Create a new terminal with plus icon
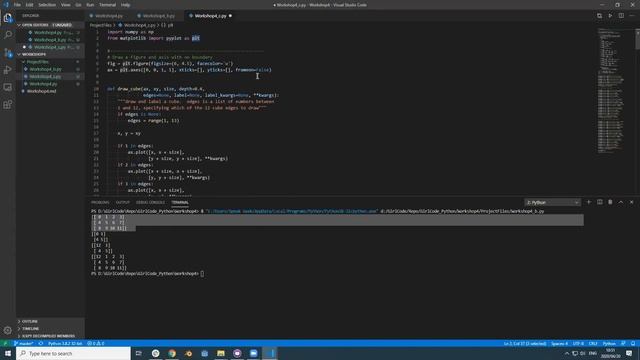This screenshot has height=360, width=640. [589, 202]
